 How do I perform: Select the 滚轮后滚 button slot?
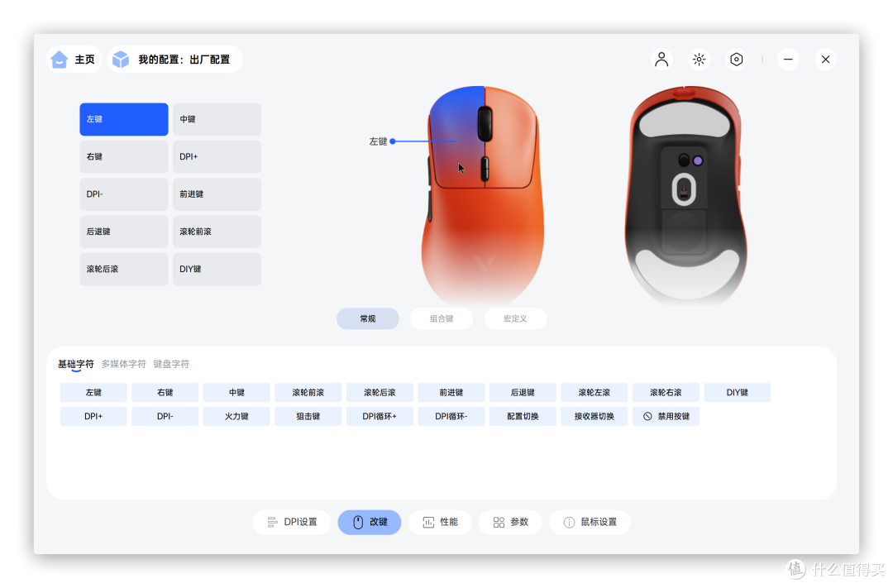123,269
